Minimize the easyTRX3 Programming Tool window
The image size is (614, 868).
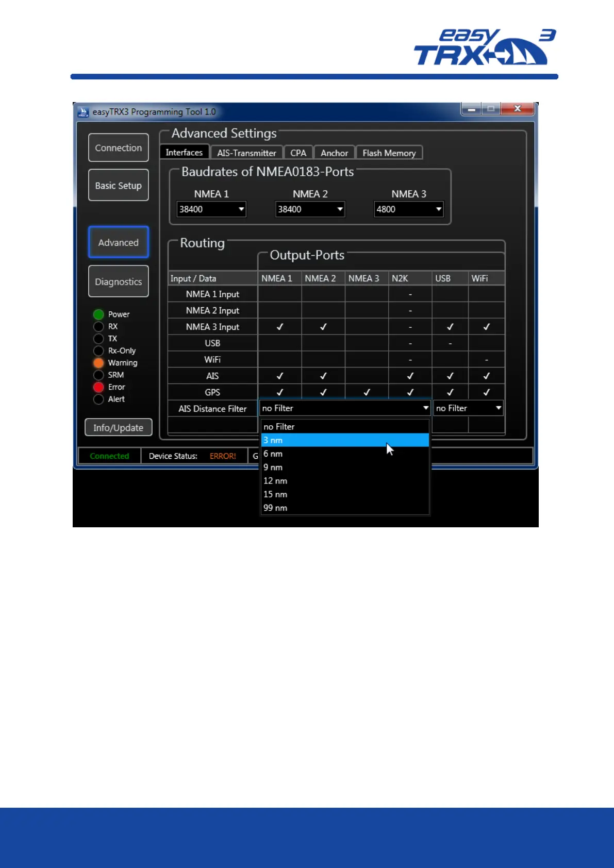[x=471, y=109]
